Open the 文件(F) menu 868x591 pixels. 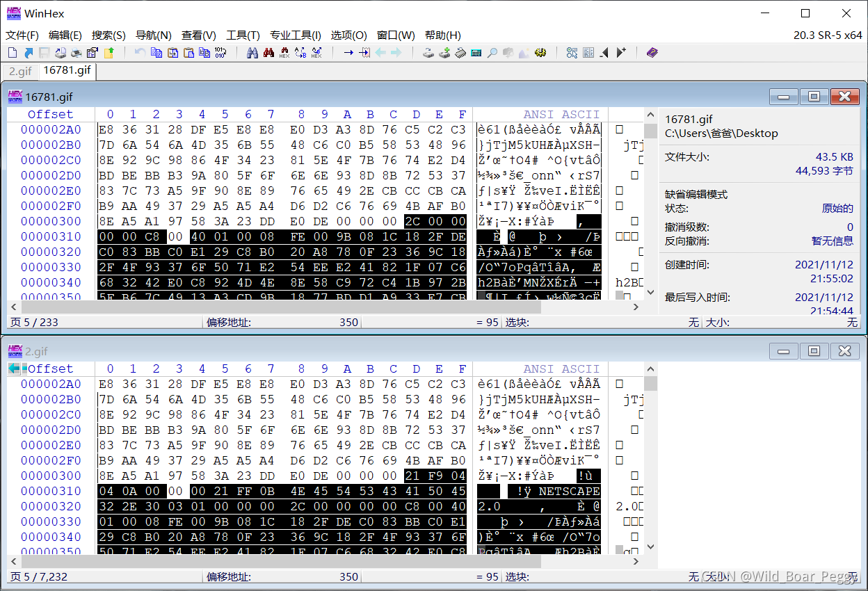pyautogui.click(x=22, y=35)
